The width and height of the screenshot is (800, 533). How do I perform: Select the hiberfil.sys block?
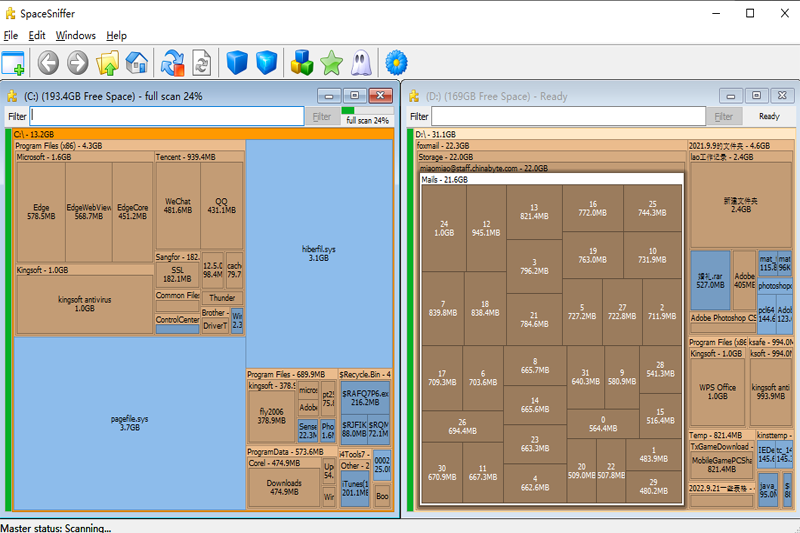(322, 252)
